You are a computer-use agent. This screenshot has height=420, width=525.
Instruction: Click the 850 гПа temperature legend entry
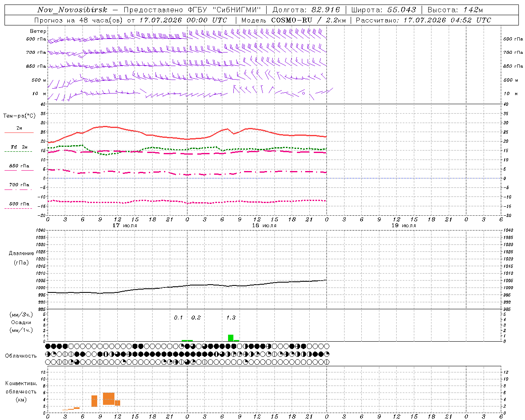(x=19, y=168)
